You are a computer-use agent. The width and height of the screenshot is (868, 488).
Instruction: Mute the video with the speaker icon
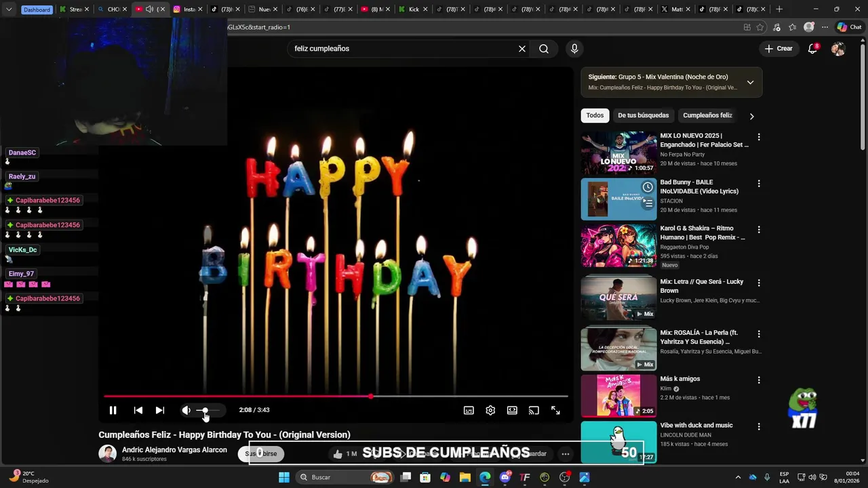coord(186,410)
